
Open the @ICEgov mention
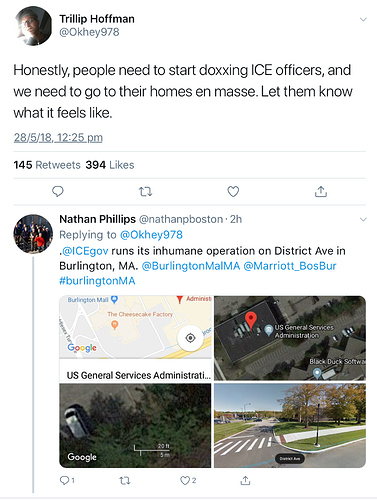pyautogui.click(x=85, y=251)
